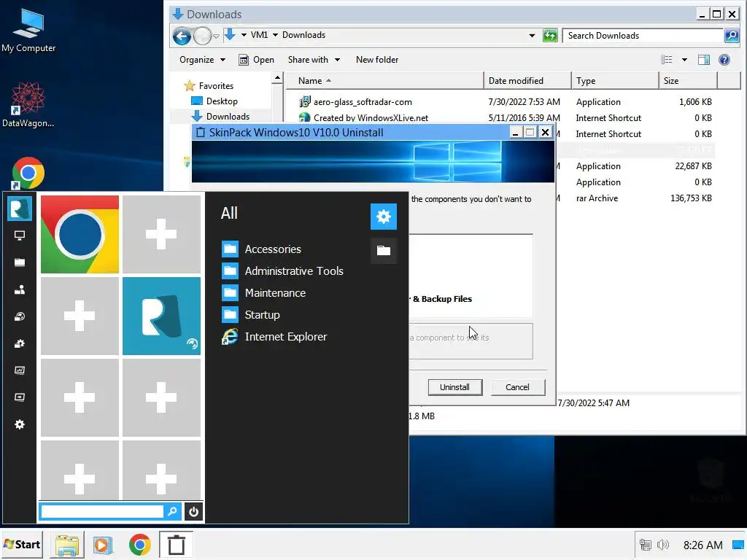The height and width of the screenshot is (560, 747).
Task: Open the media player taskbar icon
Action: 103,545
